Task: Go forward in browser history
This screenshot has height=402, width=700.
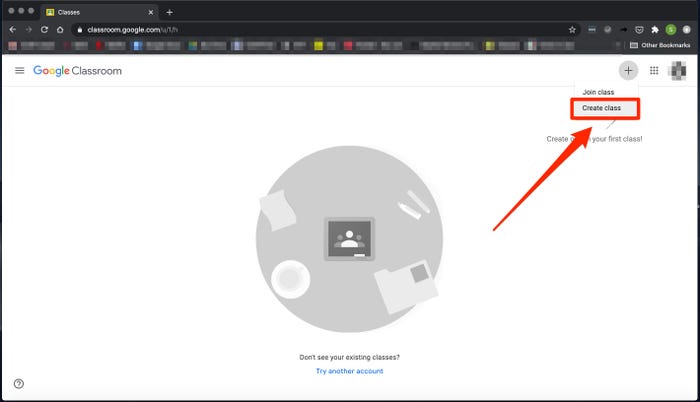Action: [x=29, y=29]
